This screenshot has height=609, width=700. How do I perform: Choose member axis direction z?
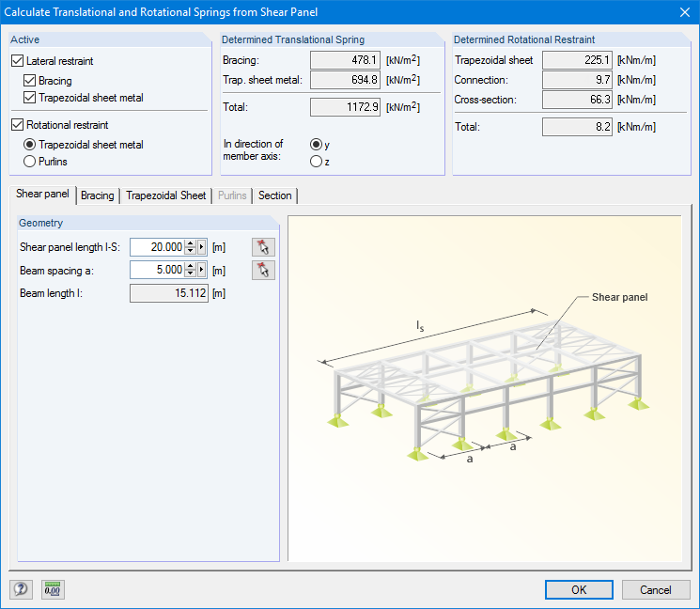[316, 162]
